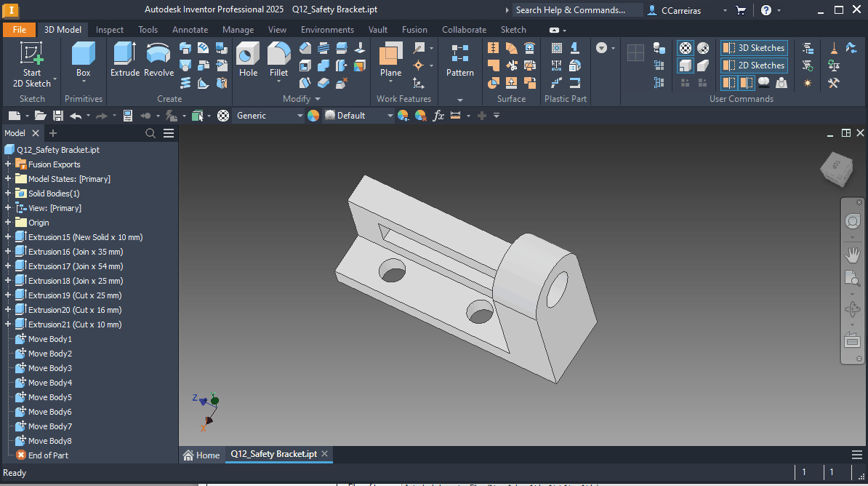Select the Revolve tool
Screen dimensions: 868x486
(158, 57)
